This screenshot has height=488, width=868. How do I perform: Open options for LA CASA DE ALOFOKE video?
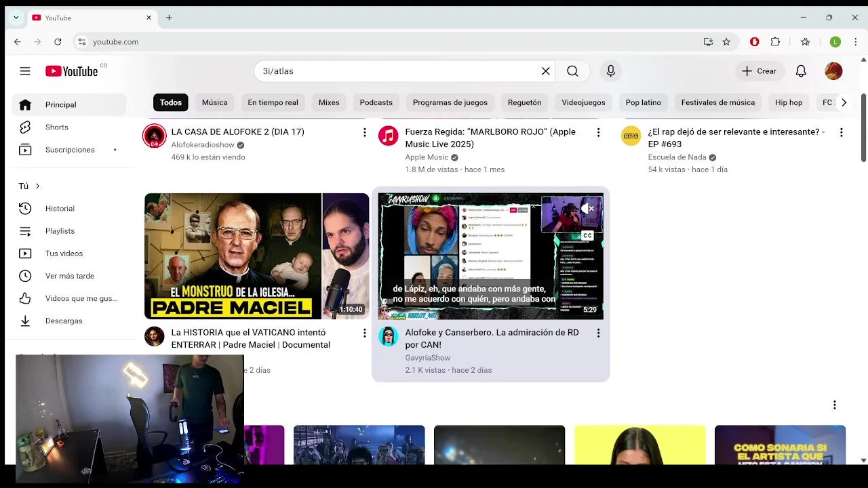coord(364,132)
